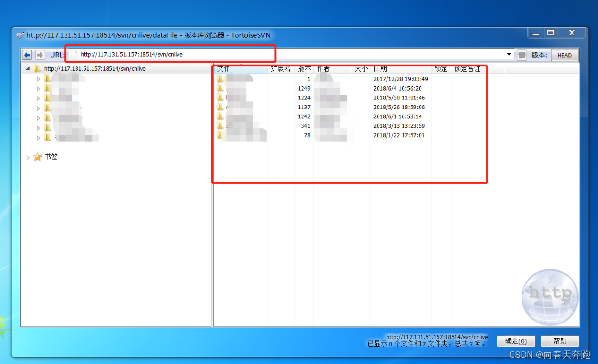Click the forward navigation arrow icon

40,55
